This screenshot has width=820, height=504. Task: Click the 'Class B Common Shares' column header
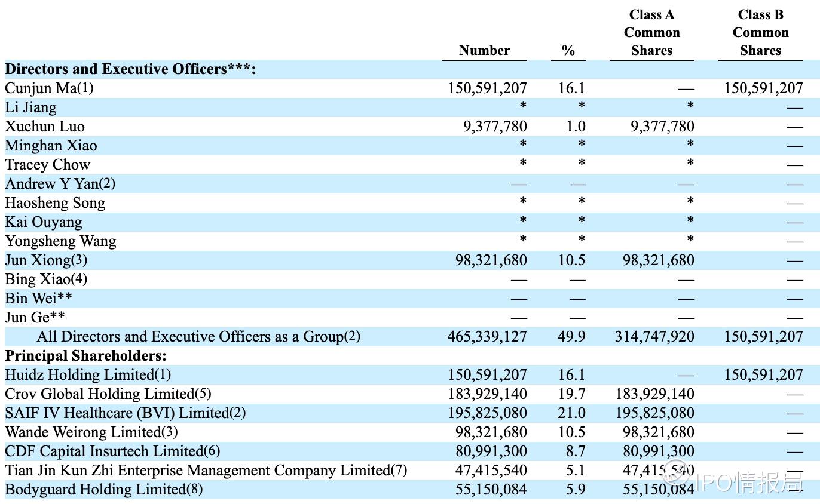[761, 33]
